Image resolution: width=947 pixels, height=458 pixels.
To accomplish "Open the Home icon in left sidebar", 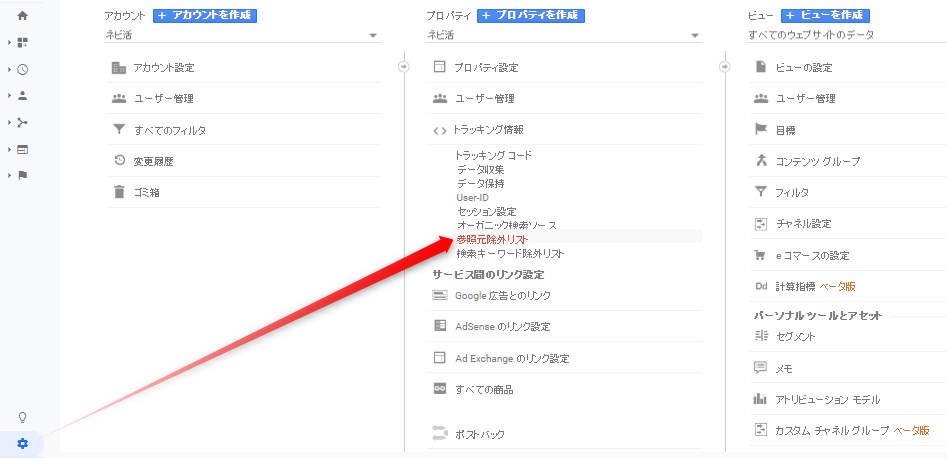I will [x=22, y=16].
